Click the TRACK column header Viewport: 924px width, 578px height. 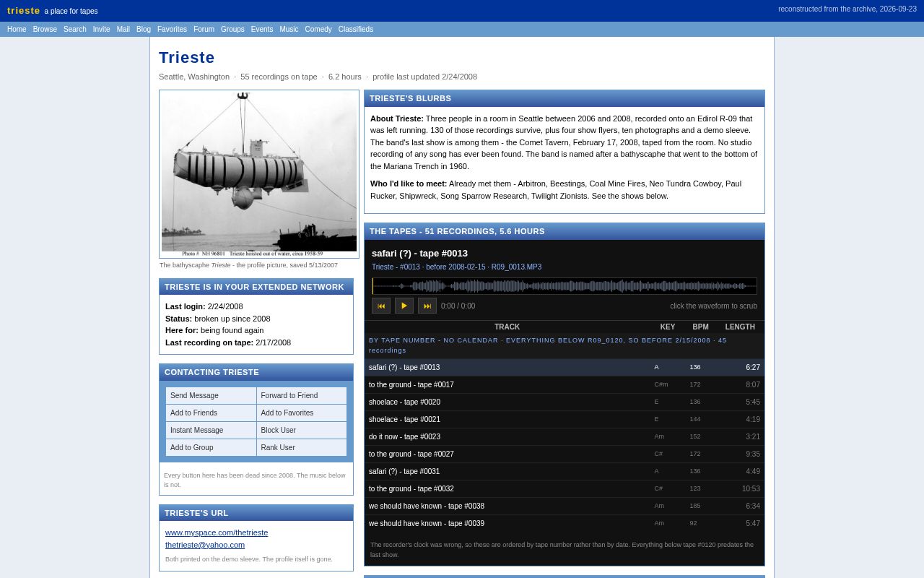pos(507,327)
